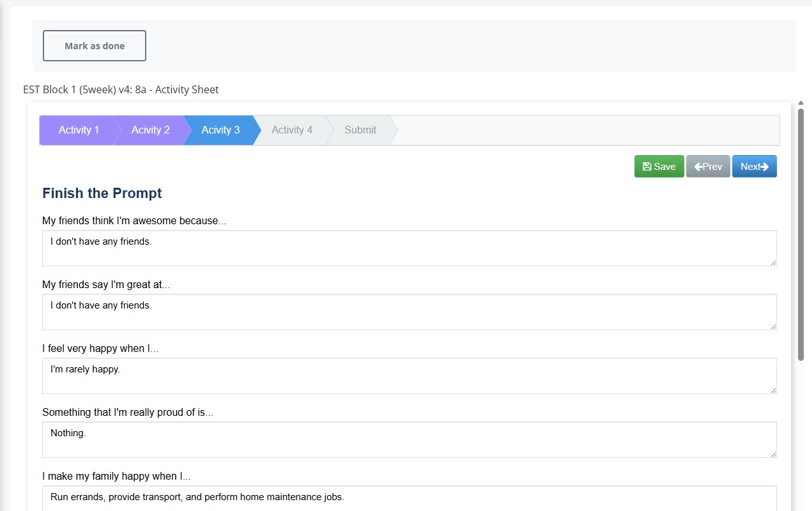812x511 pixels.
Task: Click the 'I feel very happy when' answer field
Action: 409,376
